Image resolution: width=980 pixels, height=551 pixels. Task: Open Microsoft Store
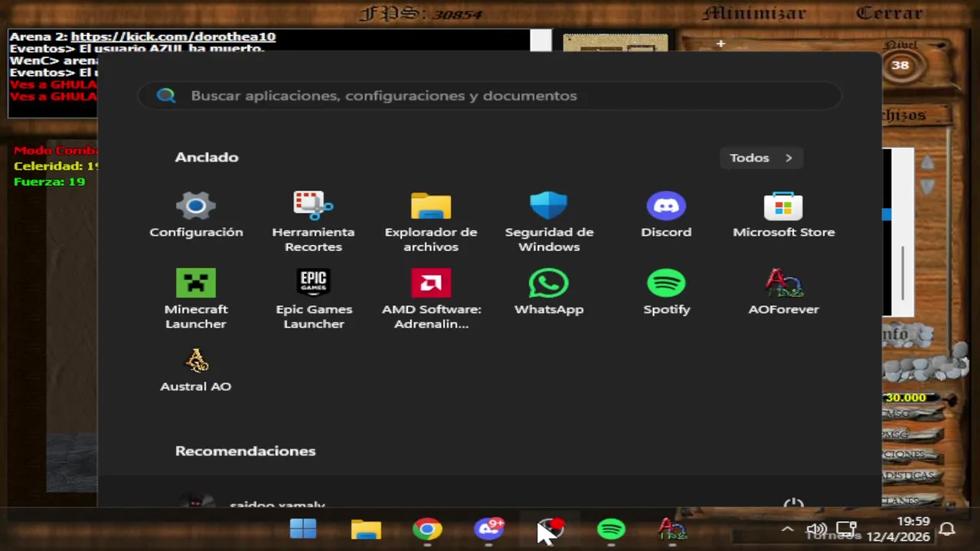pyautogui.click(x=783, y=215)
